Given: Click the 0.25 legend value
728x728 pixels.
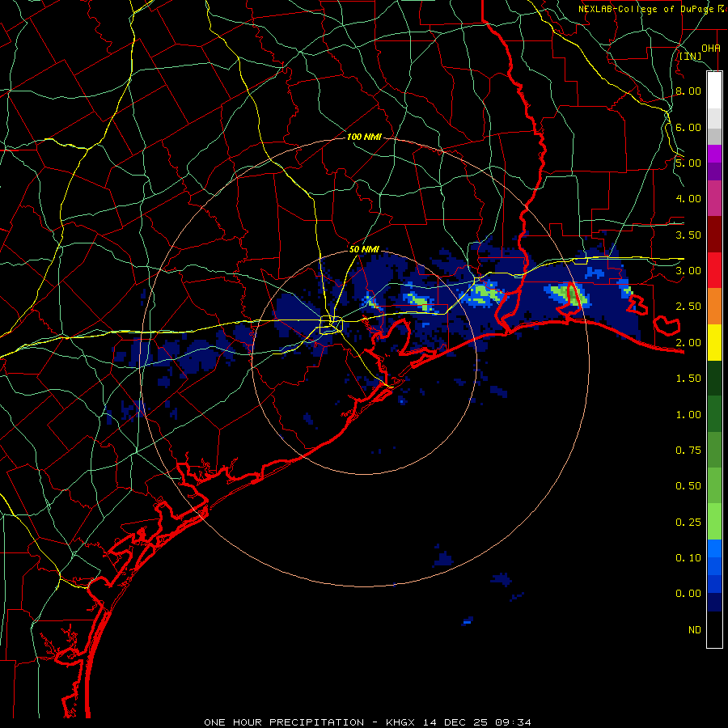Looking at the screenshot, I should pos(688,523).
